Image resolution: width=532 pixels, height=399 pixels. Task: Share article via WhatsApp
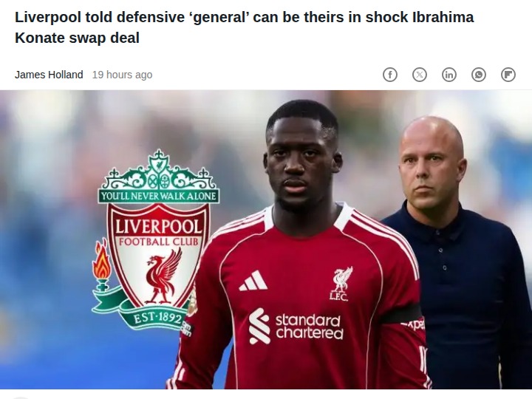coord(479,75)
